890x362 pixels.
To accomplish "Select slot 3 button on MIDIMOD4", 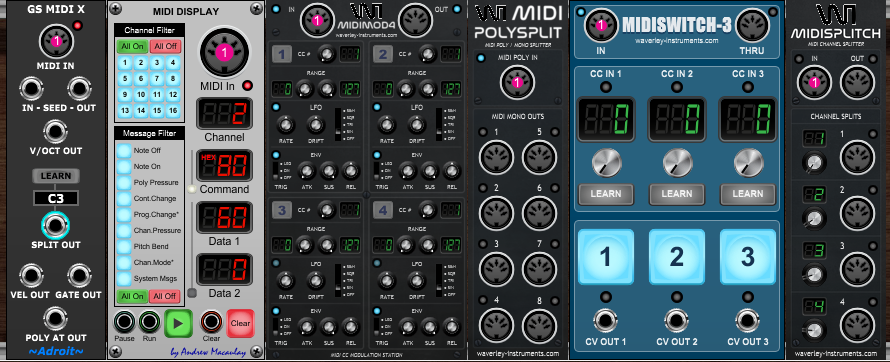I will pyautogui.click(x=282, y=210).
